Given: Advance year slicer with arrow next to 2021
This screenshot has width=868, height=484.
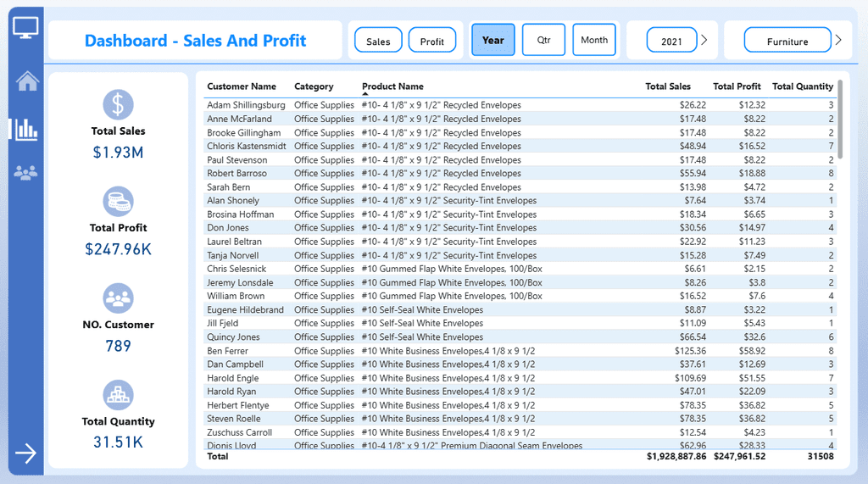Looking at the screenshot, I should click(704, 40).
